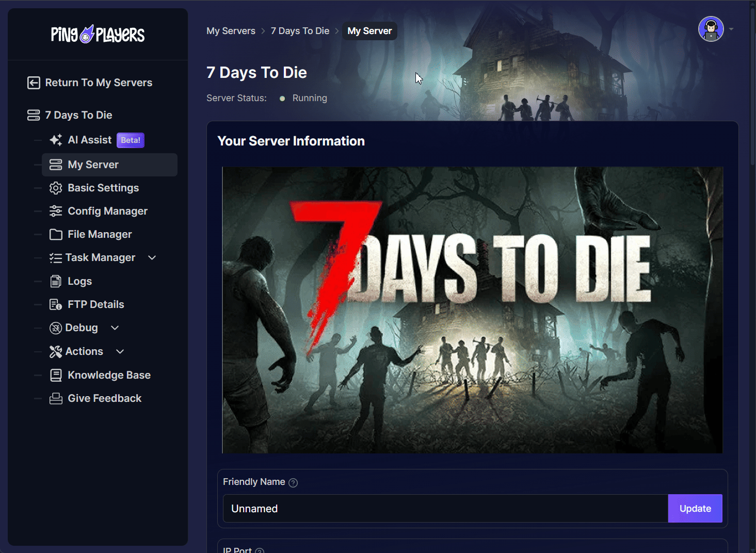Click the Give Feedback icon
This screenshot has width=756, height=553.
click(56, 398)
